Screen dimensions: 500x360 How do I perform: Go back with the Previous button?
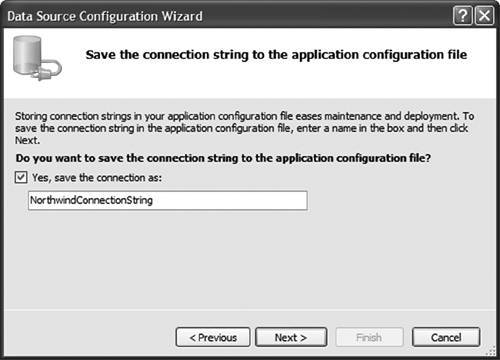point(213,337)
